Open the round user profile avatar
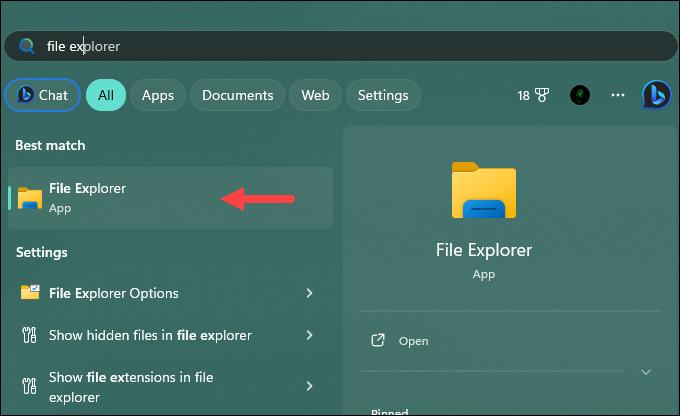The image size is (680, 416). [579, 95]
